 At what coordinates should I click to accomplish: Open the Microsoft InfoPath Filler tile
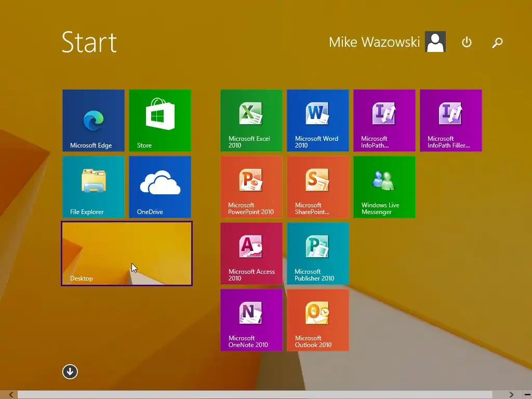pyautogui.click(x=451, y=121)
